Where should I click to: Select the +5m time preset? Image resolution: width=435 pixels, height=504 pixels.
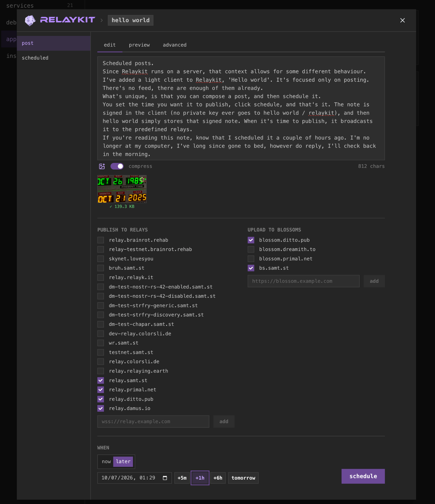[182, 478]
